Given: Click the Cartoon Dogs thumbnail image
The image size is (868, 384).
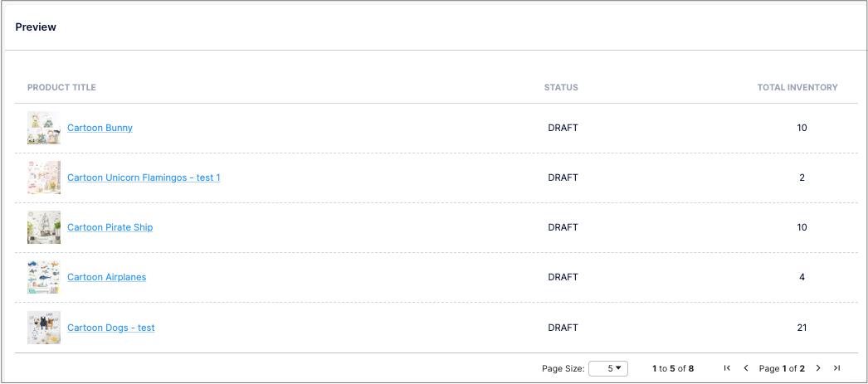Looking at the screenshot, I should pyautogui.click(x=44, y=328).
